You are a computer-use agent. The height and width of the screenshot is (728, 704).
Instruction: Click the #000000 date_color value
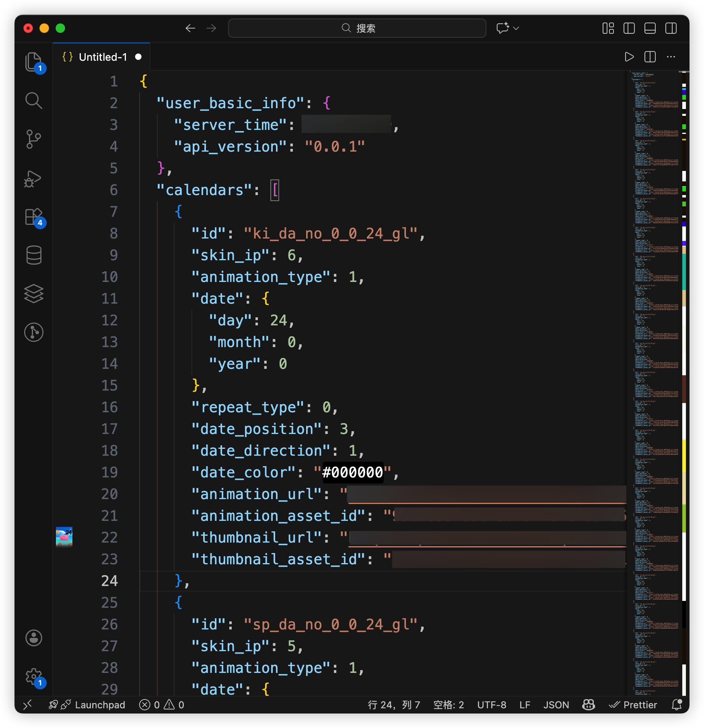point(352,473)
